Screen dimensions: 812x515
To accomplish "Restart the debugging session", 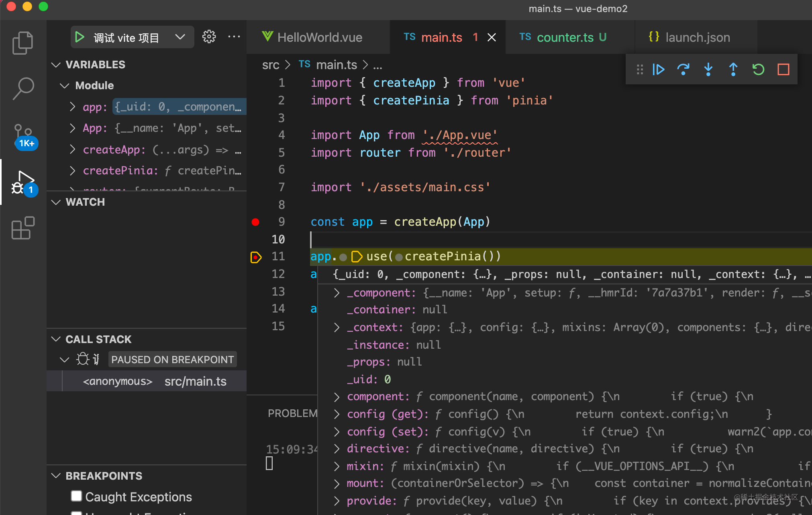I will coord(758,69).
